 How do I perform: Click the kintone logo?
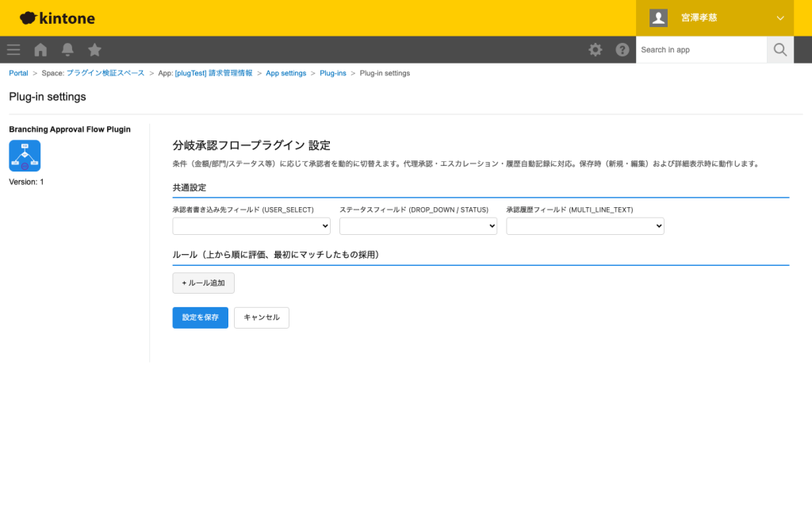(x=56, y=17)
